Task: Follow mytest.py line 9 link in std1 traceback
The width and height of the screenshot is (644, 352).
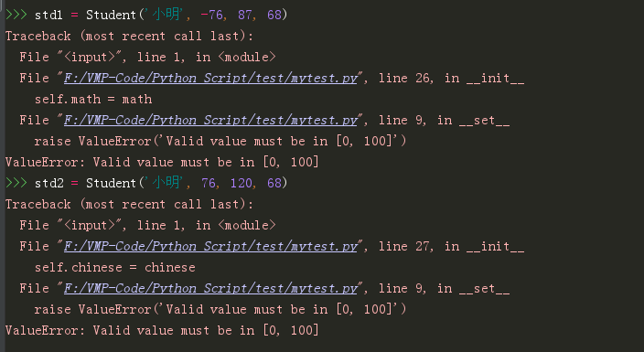Action: [x=210, y=121]
